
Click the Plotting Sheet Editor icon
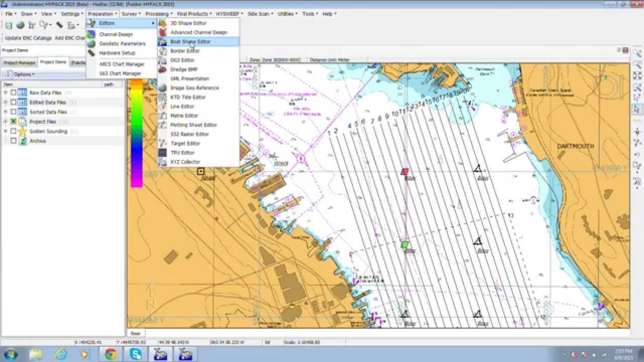pyautogui.click(x=163, y=125)
